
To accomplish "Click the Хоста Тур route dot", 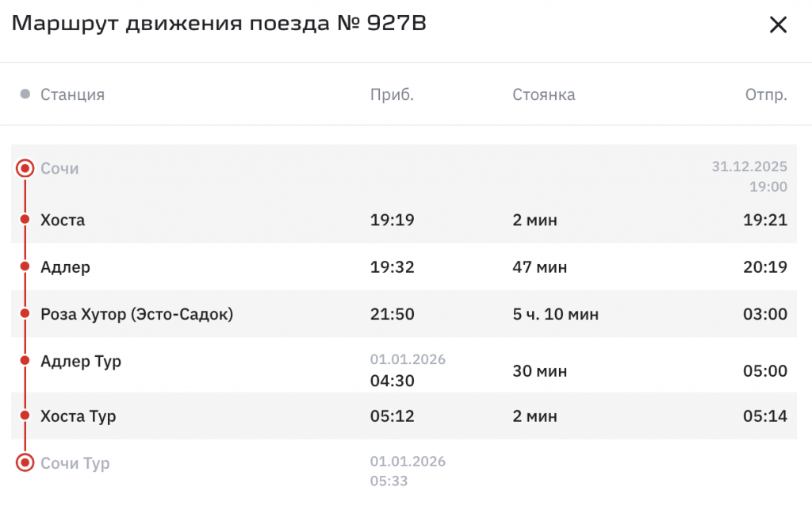I will point(25,416).
